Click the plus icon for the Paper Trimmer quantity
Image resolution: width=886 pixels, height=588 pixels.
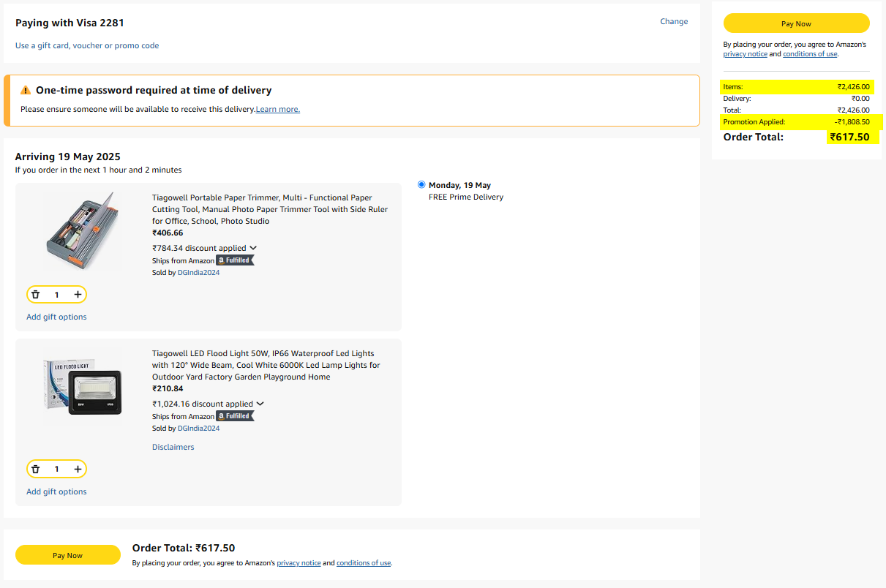[78, 295]
